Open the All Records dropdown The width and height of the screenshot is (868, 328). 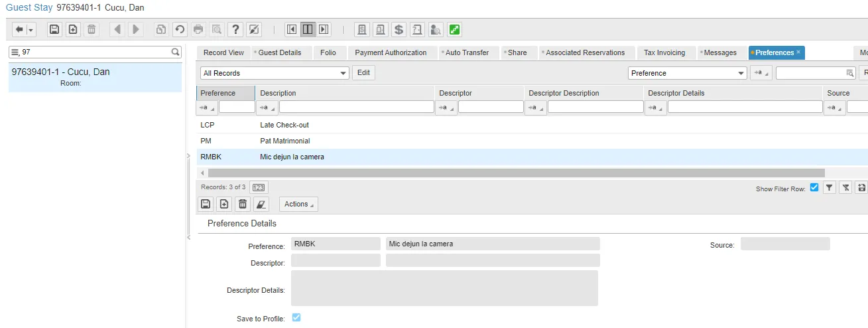coord(275,73)
